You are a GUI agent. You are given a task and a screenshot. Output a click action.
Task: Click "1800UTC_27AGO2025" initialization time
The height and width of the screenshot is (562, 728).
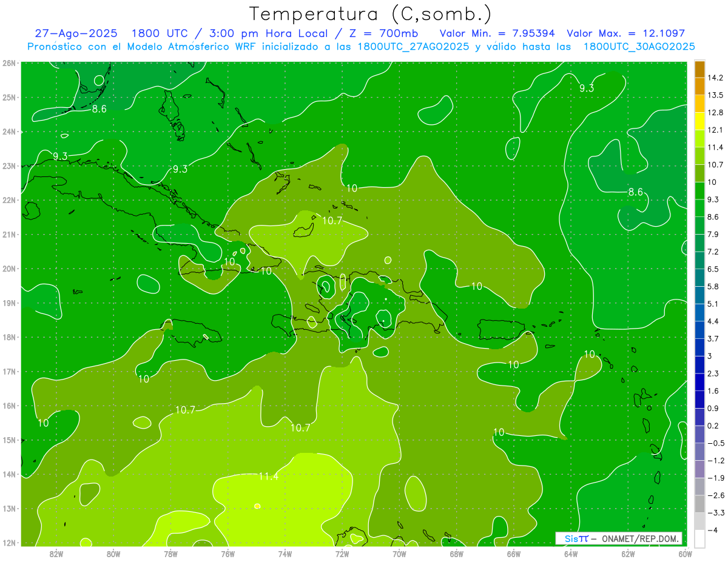coord(413,47)
